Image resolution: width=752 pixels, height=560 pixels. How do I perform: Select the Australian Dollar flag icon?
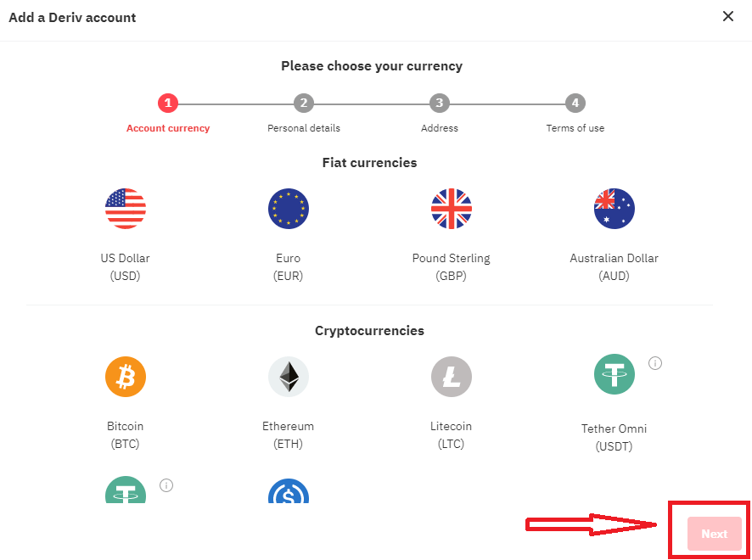click(614, 209)
